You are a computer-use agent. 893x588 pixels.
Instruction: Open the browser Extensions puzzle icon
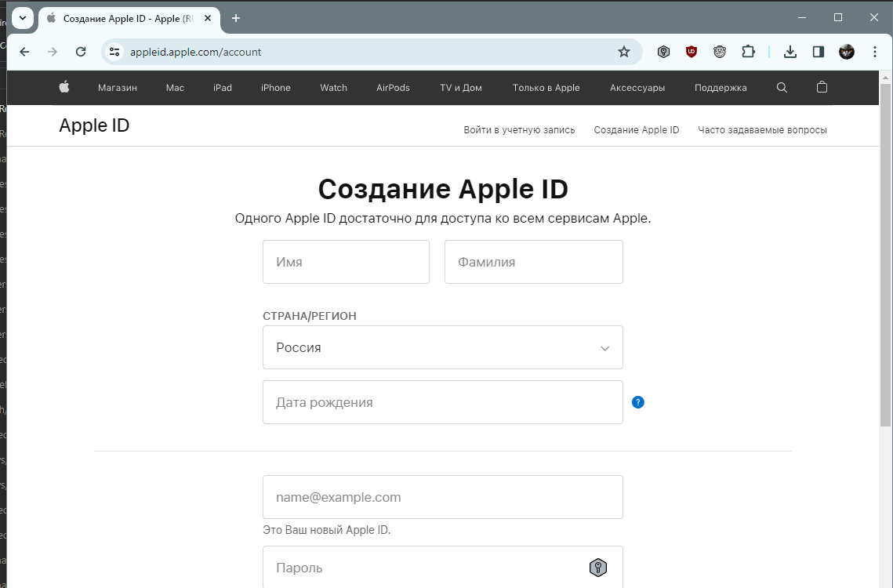(x=748, y=52)
